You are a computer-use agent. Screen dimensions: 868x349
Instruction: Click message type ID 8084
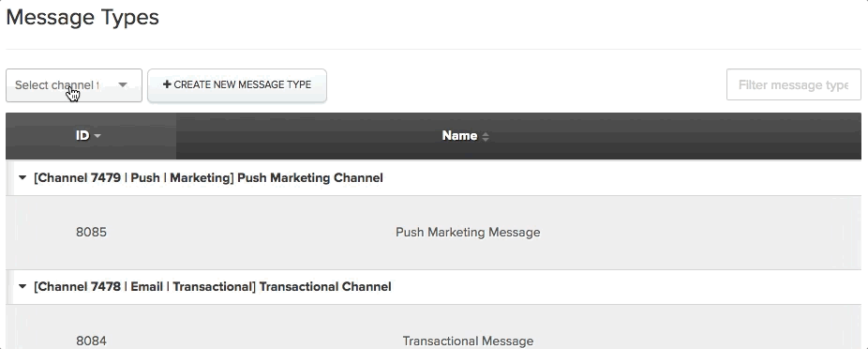pos(91,341)
